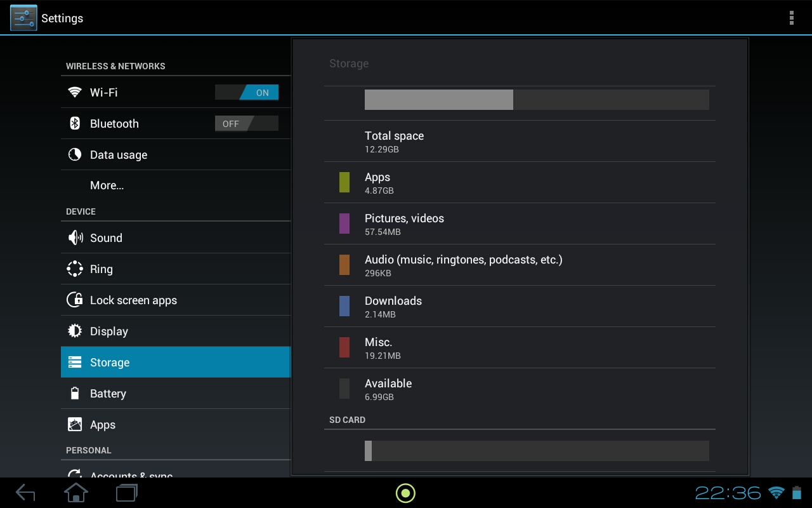Open Apps settings
The image size is (812, 508).
pyautogui.click(x=176, y=424)
